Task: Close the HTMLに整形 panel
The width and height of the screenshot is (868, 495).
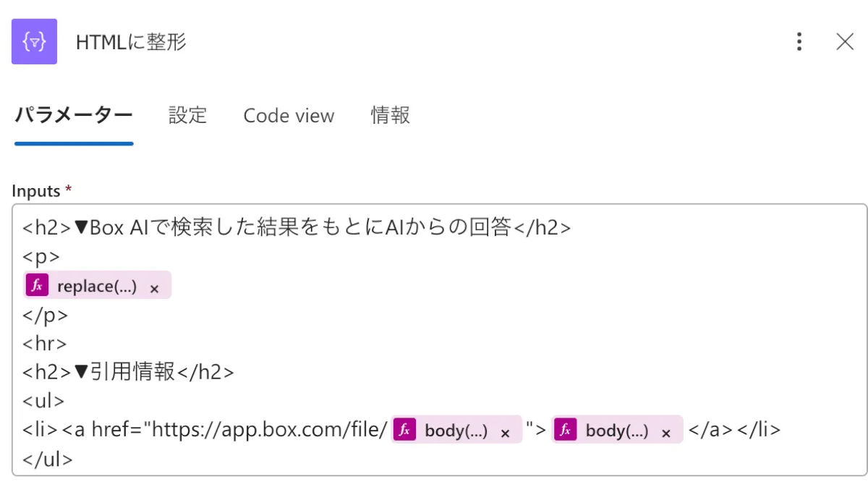Action: 845,42
